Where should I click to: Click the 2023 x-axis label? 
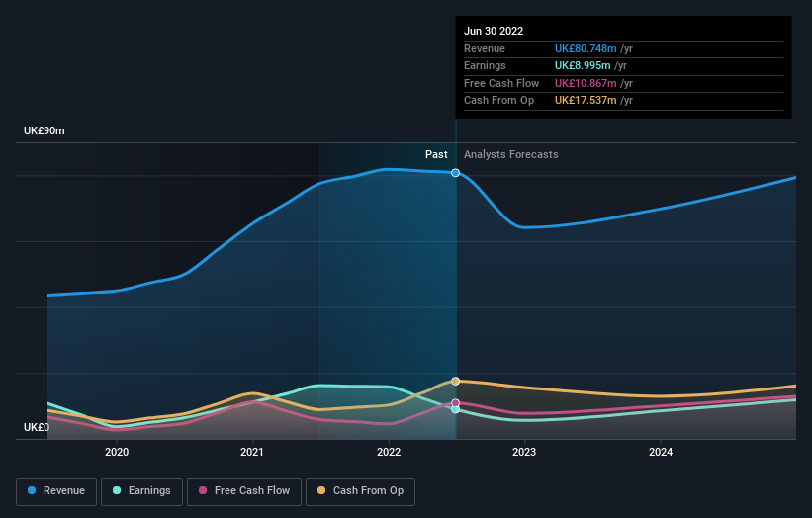point(524,453)
